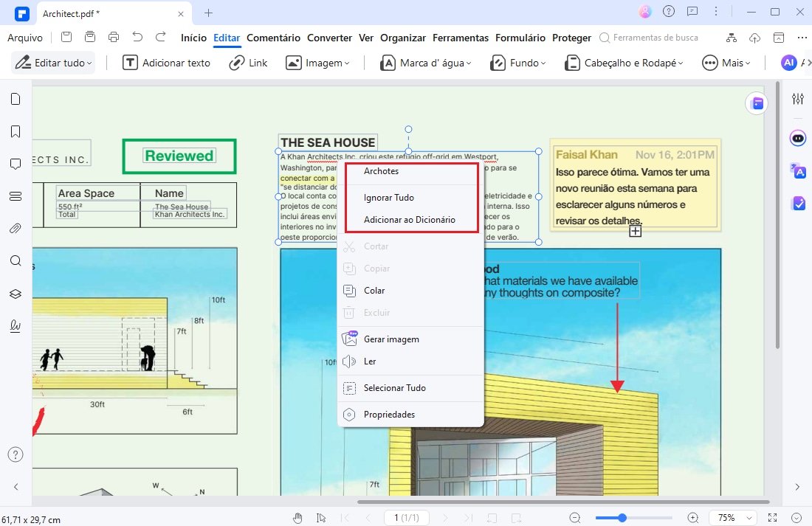812x526 pixels.
Task: Expand the right sidebar arrow
Action: pyautogui.click(x=797, y=487)
